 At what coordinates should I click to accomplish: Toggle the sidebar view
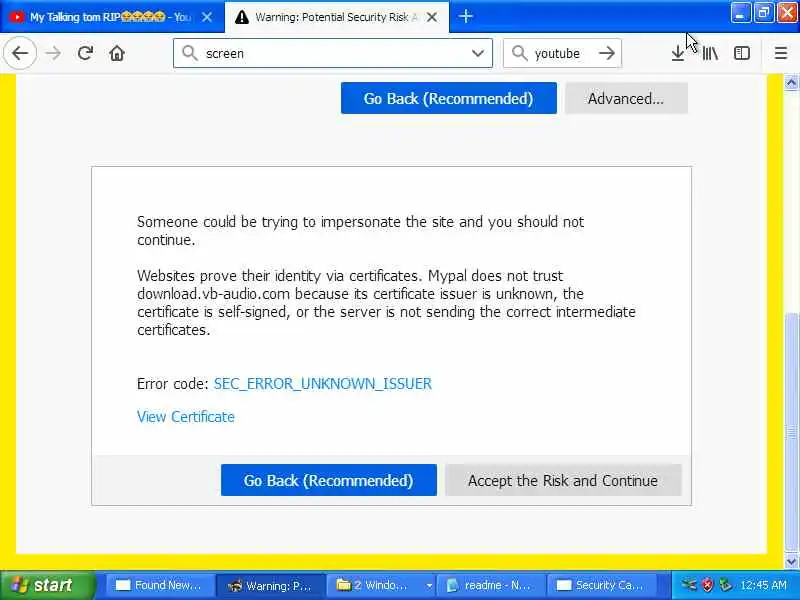[x=742, y=53]
